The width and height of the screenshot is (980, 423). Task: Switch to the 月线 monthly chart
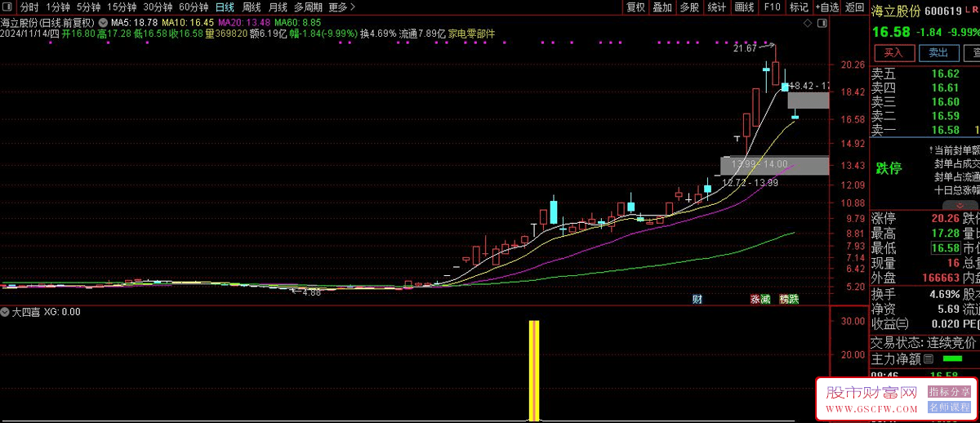(x=278, y=7)
